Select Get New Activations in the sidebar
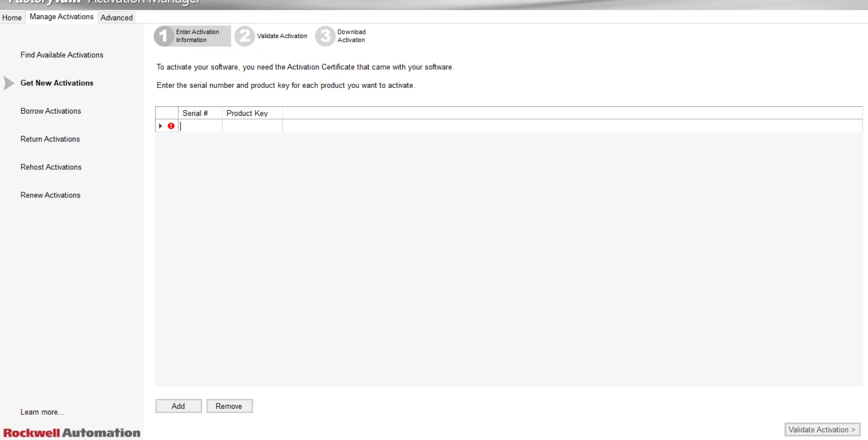The width and height of the screenshot is (868, 440). pos(57,83)
